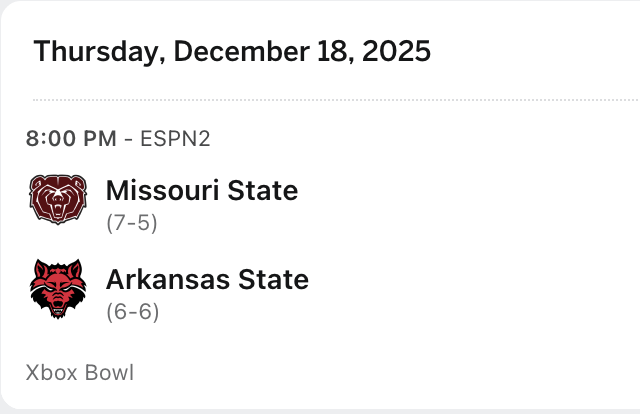The image size is (640, 414).
Task: Open the Arkansas State team page
Action: tap(207, 279)
